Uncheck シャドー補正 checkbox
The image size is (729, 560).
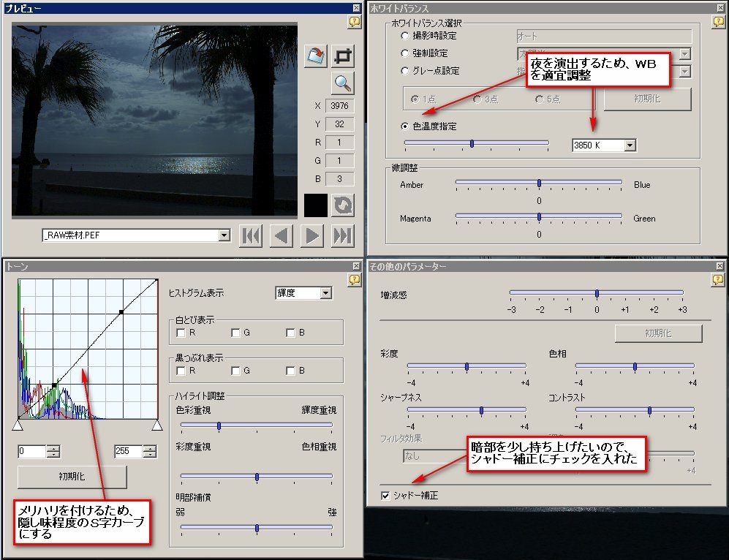385,496
